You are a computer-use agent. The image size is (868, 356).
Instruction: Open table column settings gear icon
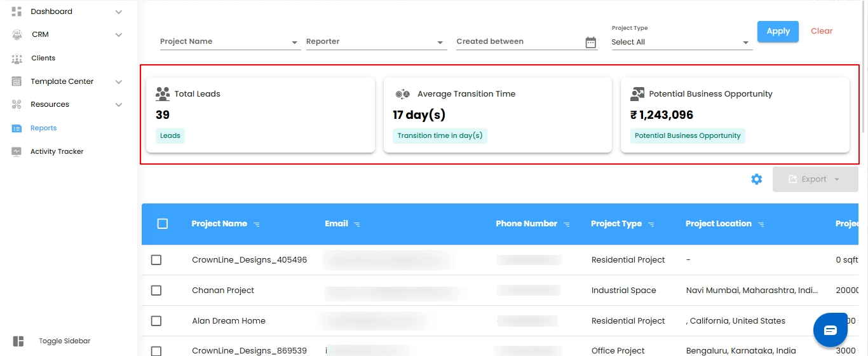756,179
